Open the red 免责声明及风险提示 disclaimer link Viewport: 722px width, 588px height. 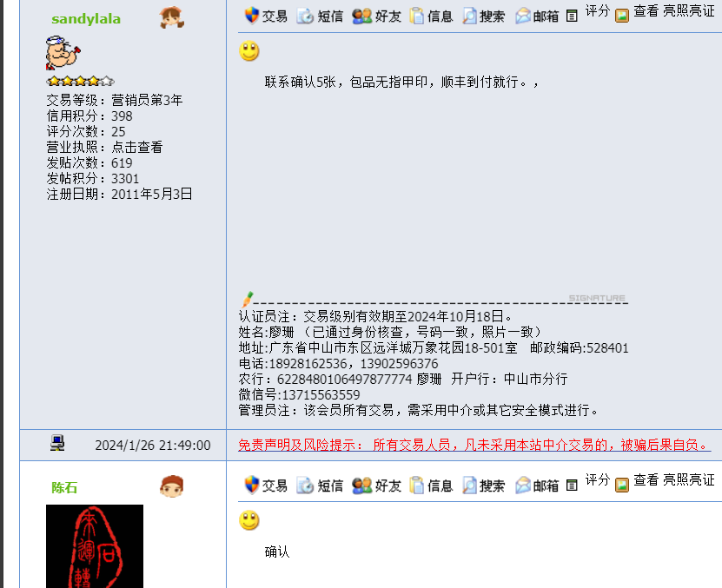click(x=474, y=445)
